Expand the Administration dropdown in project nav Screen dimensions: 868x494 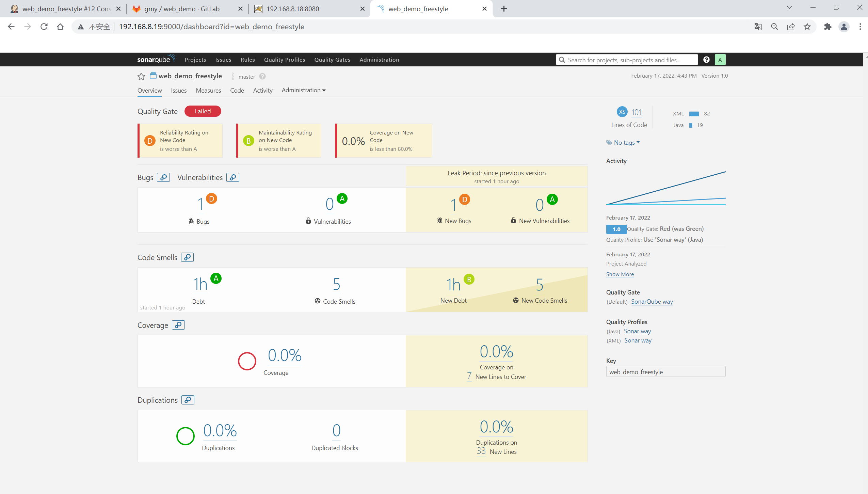304,90
